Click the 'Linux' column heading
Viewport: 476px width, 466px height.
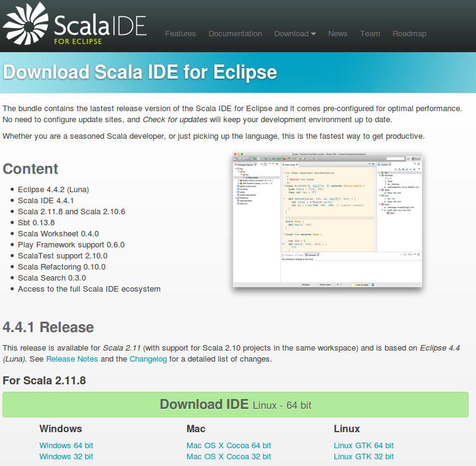pyautogui.click(x=347, y=429)
